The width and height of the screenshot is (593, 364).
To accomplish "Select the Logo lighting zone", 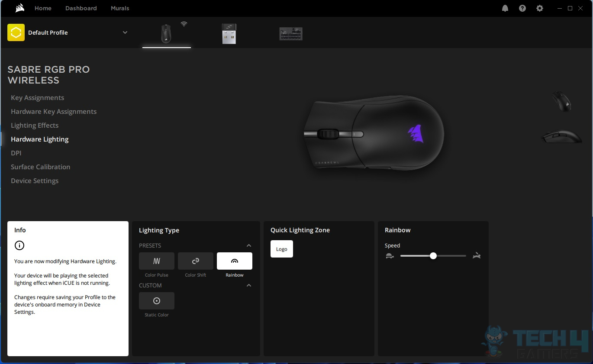I will tap(282, 249).
